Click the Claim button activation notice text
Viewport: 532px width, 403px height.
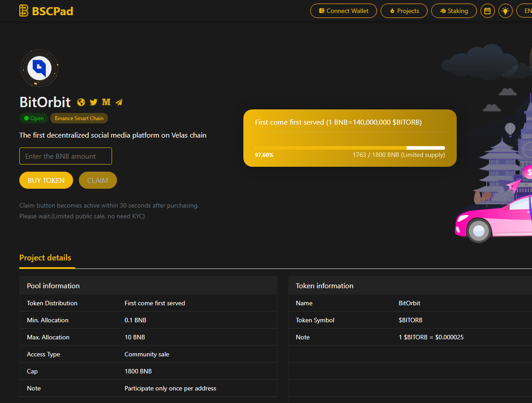[x=109, y=211]
